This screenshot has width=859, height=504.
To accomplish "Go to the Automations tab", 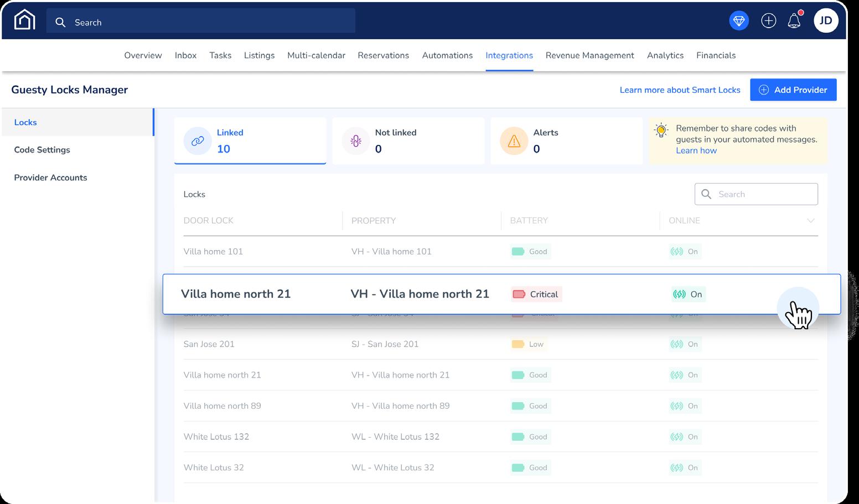I will click(x=447, y=55).
